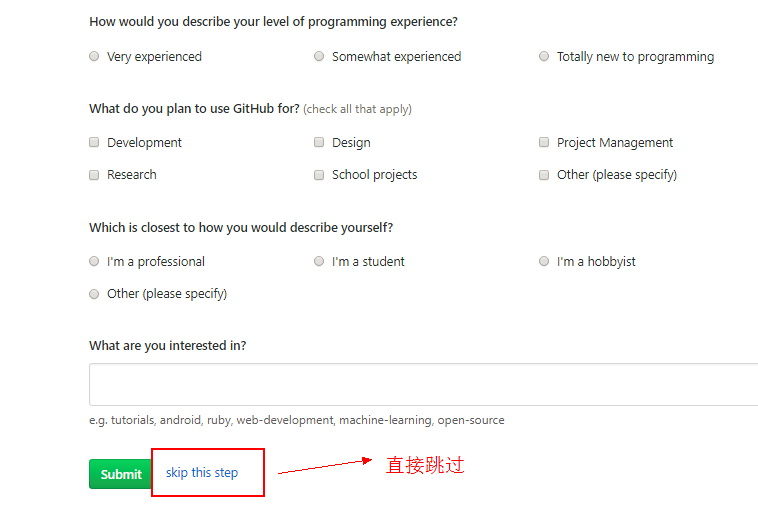Image resolution: width=758 pixels, height=522 pixels.
Task: Check the Development checkbox
Action: (x=94, y=143)
